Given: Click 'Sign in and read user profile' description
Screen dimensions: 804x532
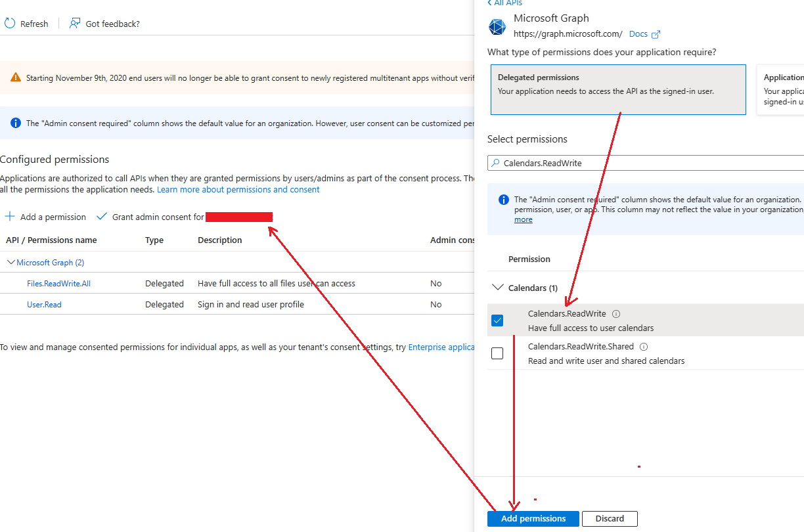Looking at the screenshot, I should coord(251,305).
